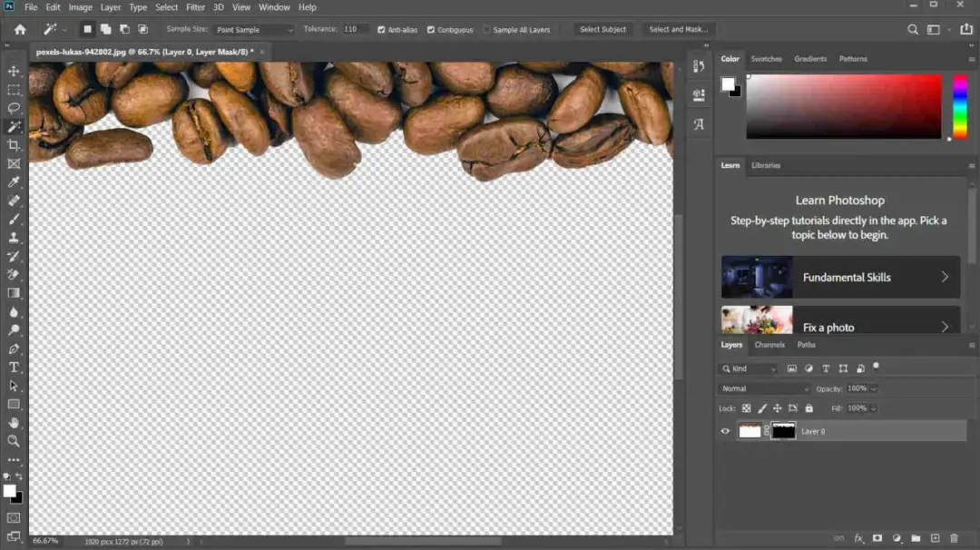Click the Add layer mask icon
This screenshot has height=550, width=980.
[877, 537]
